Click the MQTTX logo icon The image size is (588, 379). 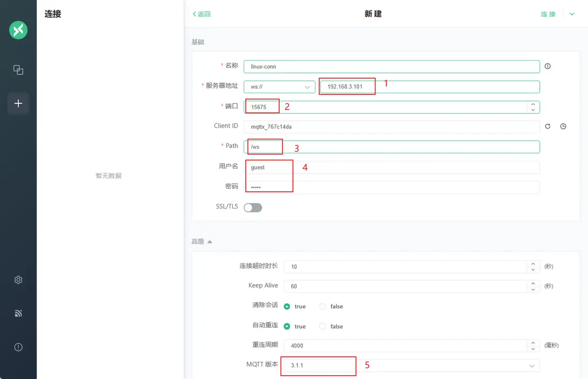tap(18, 30)
